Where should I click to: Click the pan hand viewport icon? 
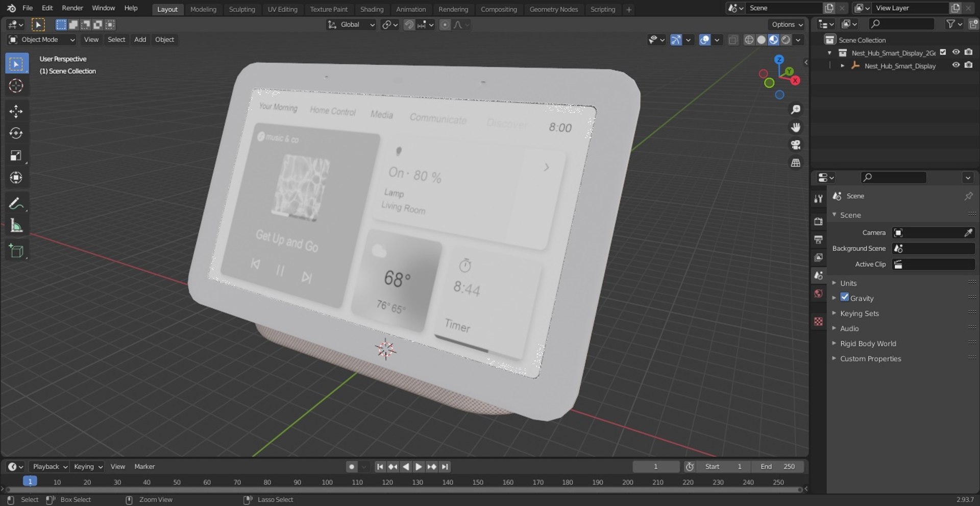click(796, 127)
